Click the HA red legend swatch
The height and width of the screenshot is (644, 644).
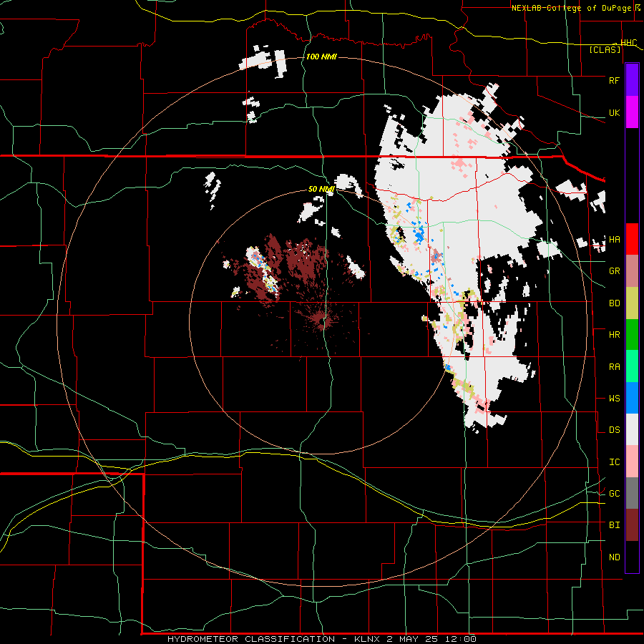point(632,239)
